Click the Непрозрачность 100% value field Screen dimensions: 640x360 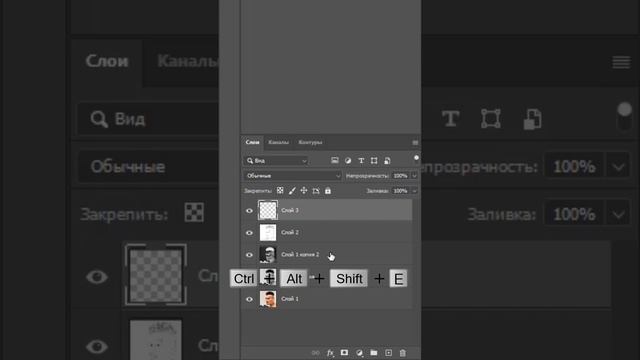tap(400, 176)
